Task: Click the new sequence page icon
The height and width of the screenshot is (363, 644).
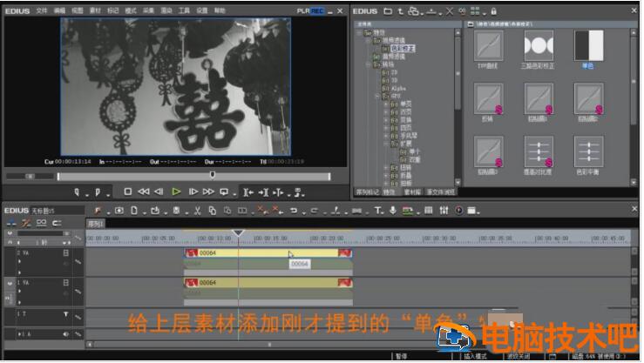Action: pyautogui.click(x=134, y=211)
